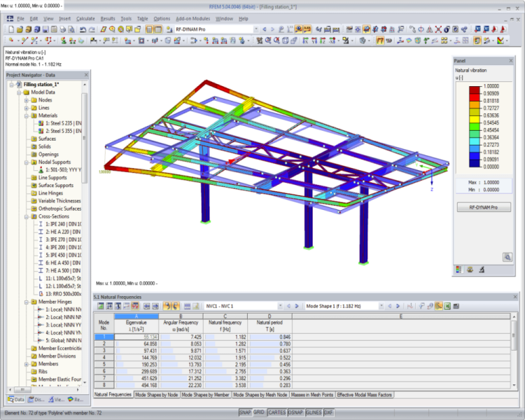Image resolution: width=525 pixels, height=420 pixels.
Task: Click the Undo arrow icon
Action: 83,29
